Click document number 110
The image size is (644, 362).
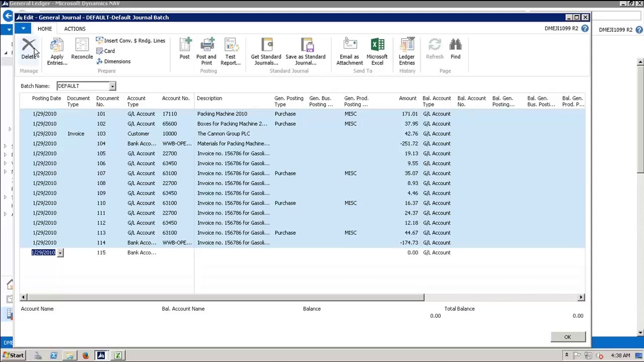(x=101, y=203)
